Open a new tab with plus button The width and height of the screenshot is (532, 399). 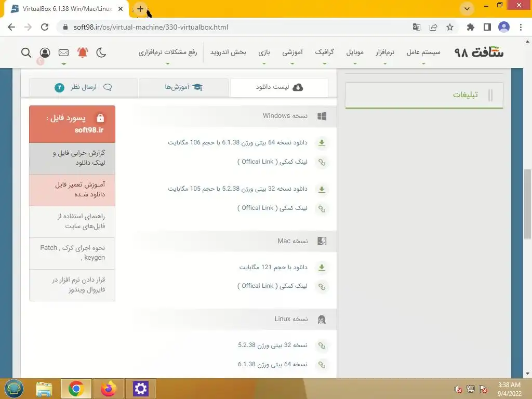pos(140,9)
